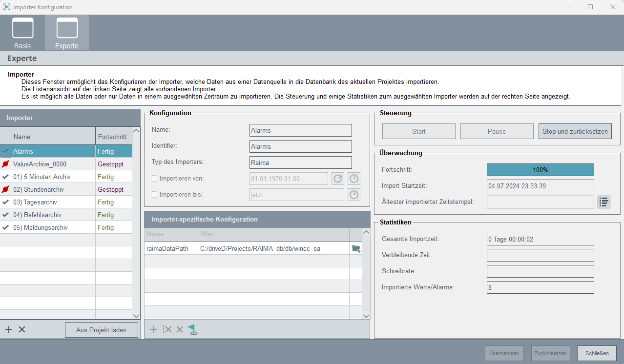This screenshot has height=364, width=624.
Task: Click the Schließen button
Action: (x=597, y=353)
